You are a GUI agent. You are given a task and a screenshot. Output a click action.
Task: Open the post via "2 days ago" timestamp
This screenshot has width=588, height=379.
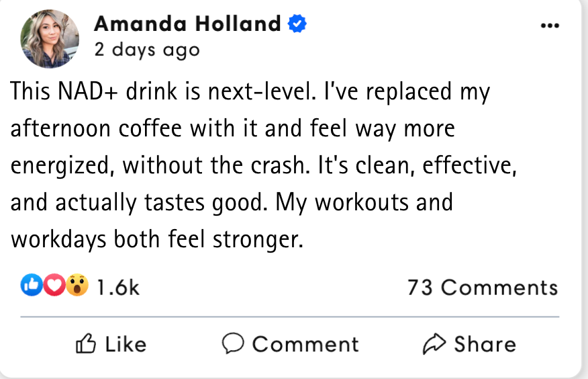point(147,50)
